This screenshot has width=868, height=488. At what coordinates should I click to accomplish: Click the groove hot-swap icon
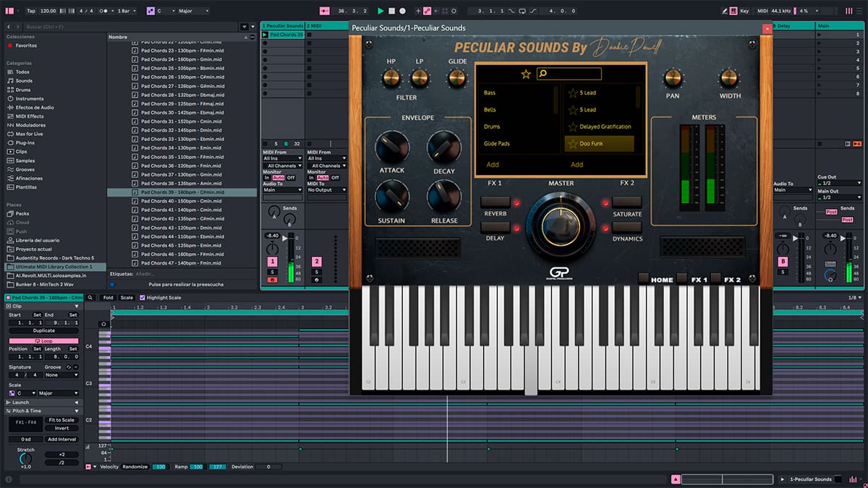(69, 367)
